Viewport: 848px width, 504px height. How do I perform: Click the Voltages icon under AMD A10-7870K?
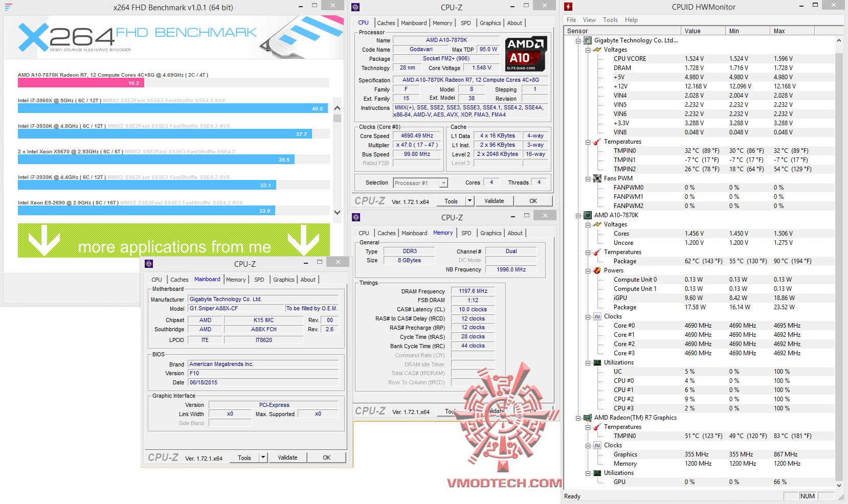point(597,224)
